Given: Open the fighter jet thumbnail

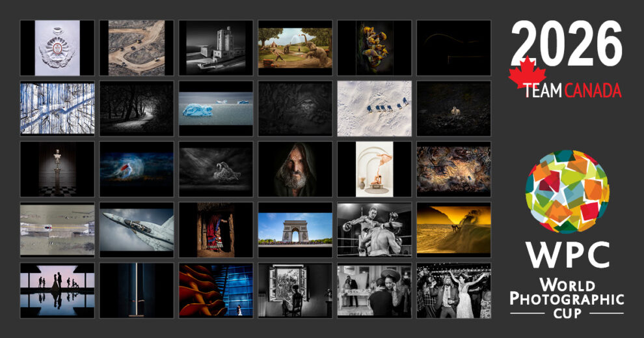Looking at the screenshot, I should (137, 230).
